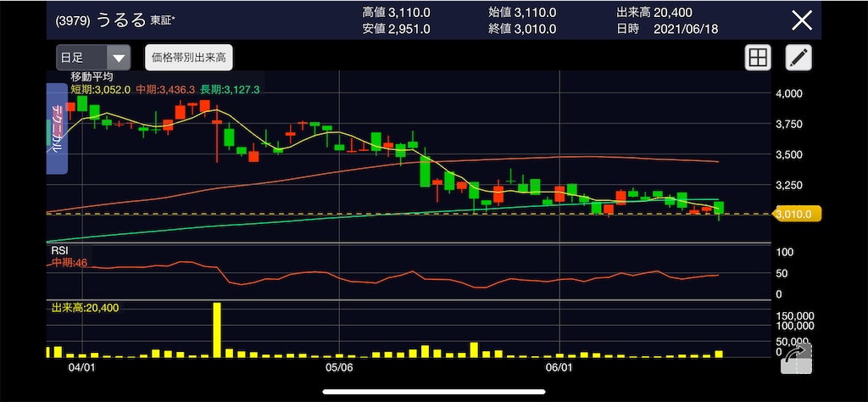Screen dimensions: 868x402
Task: Tap the 04/01 date marker
Action: point(81,366)
